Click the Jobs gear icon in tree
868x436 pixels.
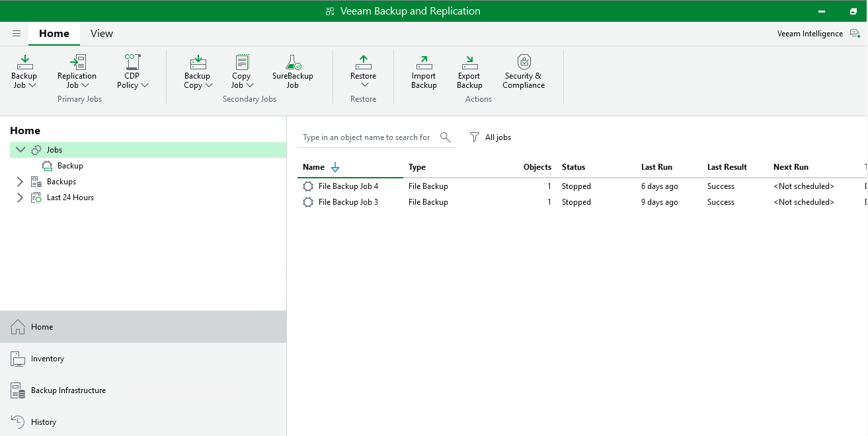[x=36, y=150]
